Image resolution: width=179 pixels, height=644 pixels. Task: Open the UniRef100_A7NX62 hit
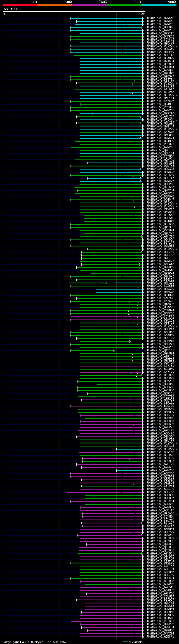tap(161, 24)
